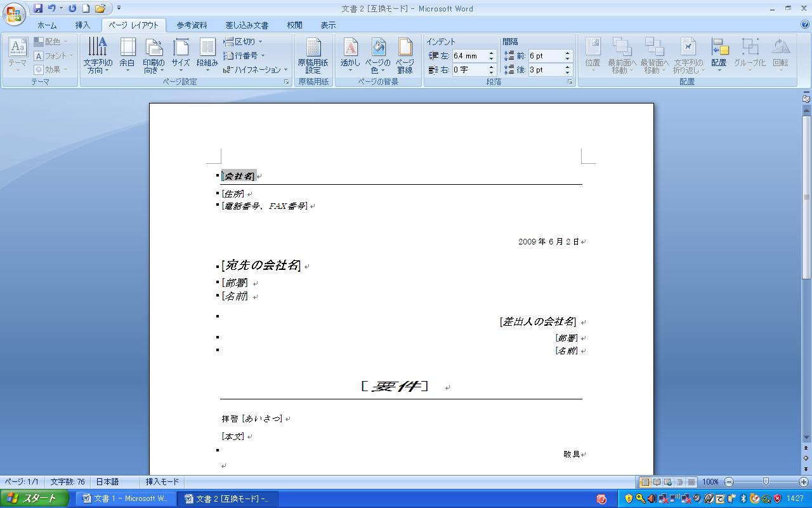Image resolution: width=812 pixels, height=508 pixels.
Task: Switch to the 表示 tab
Action: coord(328,25)
